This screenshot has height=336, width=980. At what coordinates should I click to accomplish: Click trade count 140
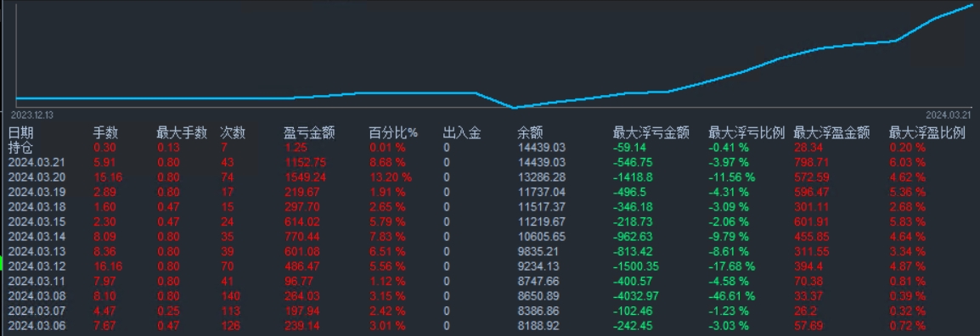point(230,296)
